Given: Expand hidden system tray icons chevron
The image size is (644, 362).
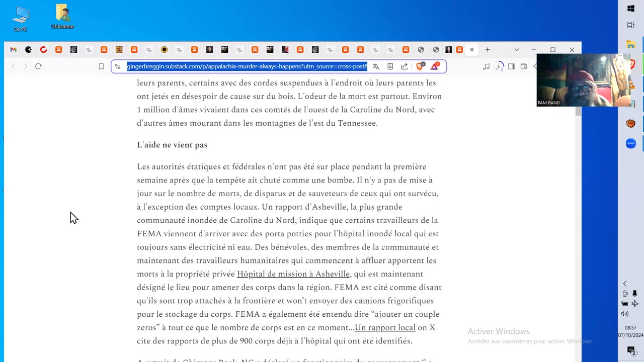Looking at the screenshot, I should (x=625, y=284).
